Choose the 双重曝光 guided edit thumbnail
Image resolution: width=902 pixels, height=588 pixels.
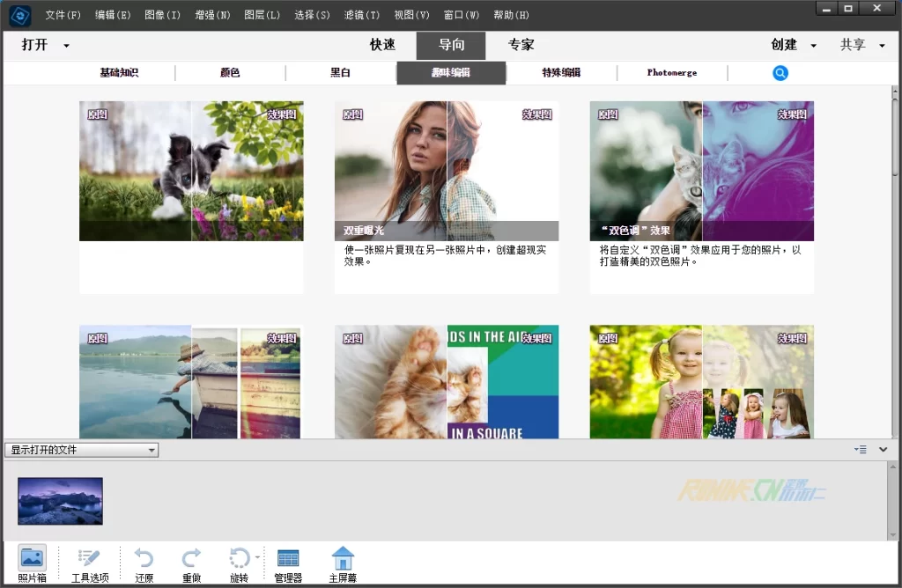point(447,171)
